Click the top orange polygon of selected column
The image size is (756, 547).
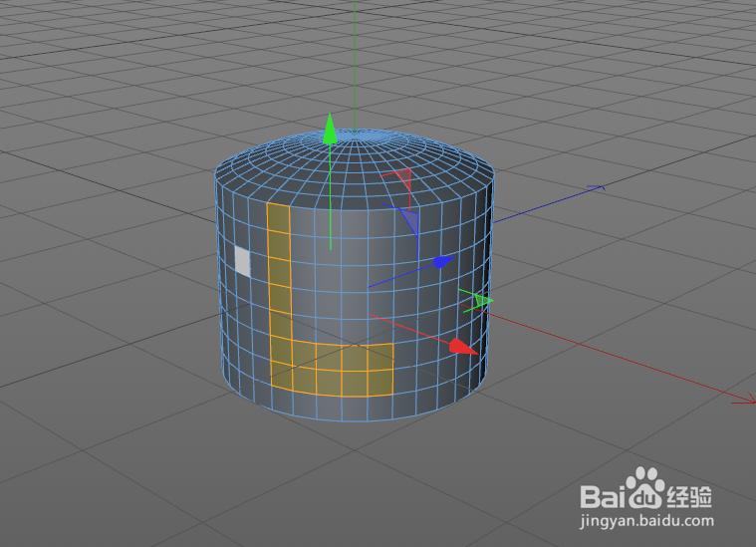279,217
